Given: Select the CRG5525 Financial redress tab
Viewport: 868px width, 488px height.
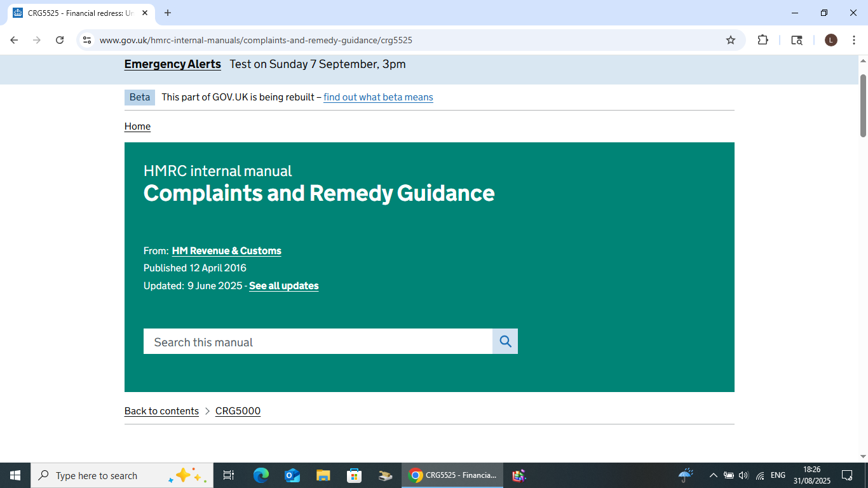Looking at the screenshot, I should pyautogui.click(x=80, y=13).
